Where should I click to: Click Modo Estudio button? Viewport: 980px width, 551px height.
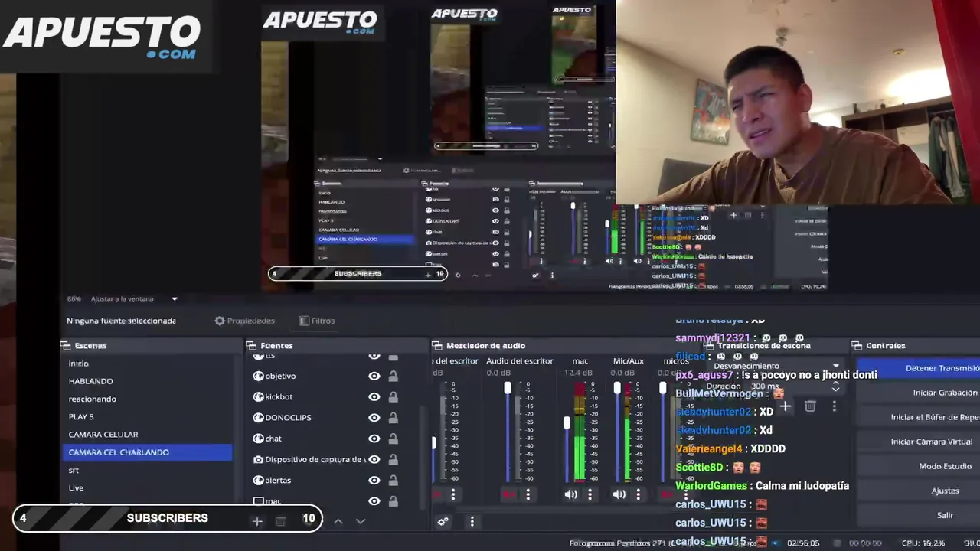click(x=918, y=466)
